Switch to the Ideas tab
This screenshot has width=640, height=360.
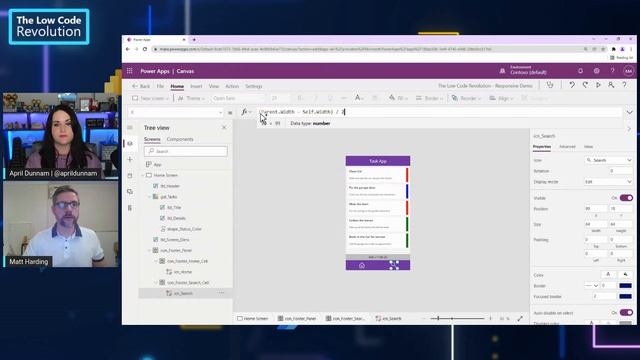pyautogui.click(x=588, y=147)
